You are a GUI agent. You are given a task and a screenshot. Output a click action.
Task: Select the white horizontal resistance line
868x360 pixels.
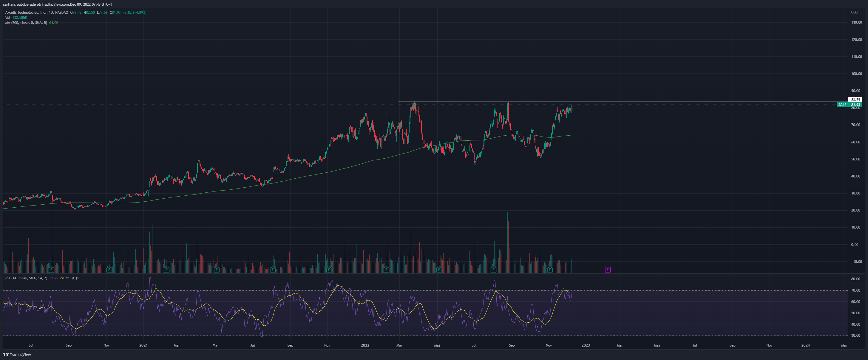623,102
